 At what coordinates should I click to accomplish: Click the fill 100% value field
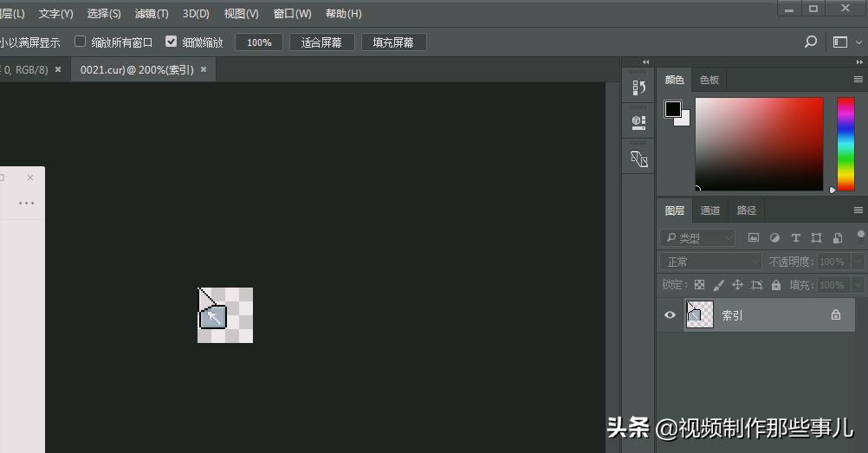(833, 285)
